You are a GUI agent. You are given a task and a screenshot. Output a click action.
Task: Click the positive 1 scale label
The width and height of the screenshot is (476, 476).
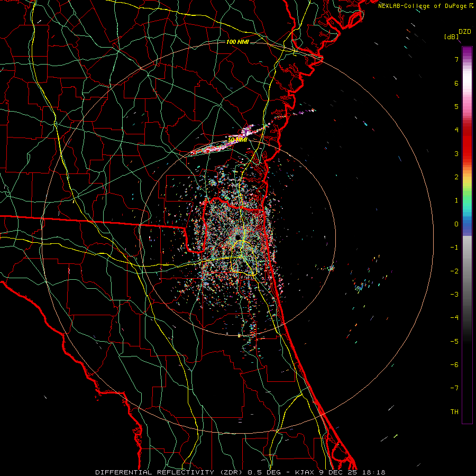coord(456,200)
